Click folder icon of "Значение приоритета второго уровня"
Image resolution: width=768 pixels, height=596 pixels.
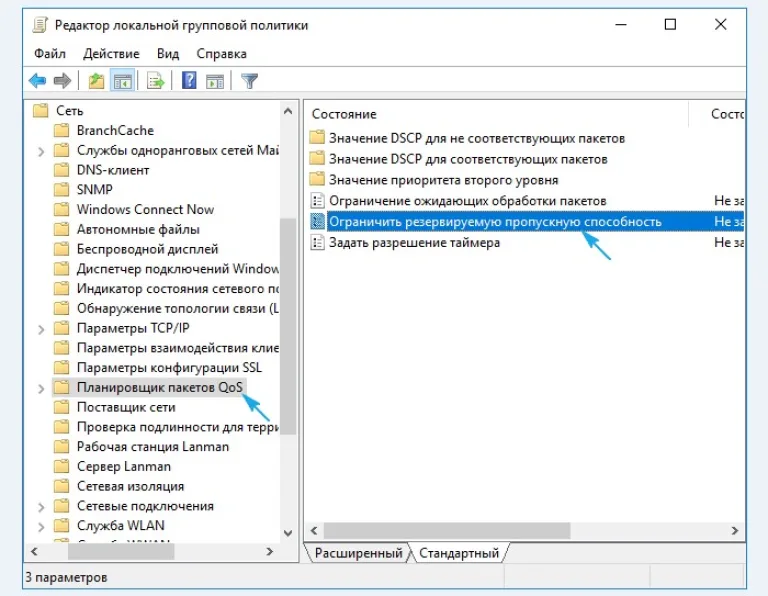pyautogui.click(x=317, y=179)
